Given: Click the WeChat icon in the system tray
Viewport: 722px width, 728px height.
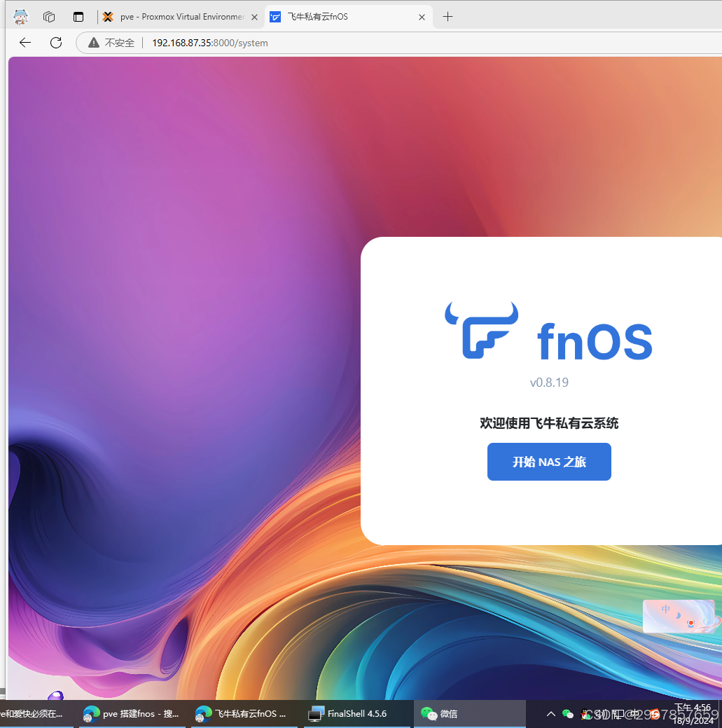Looking at the screenshot, I should tap(568, 714).
